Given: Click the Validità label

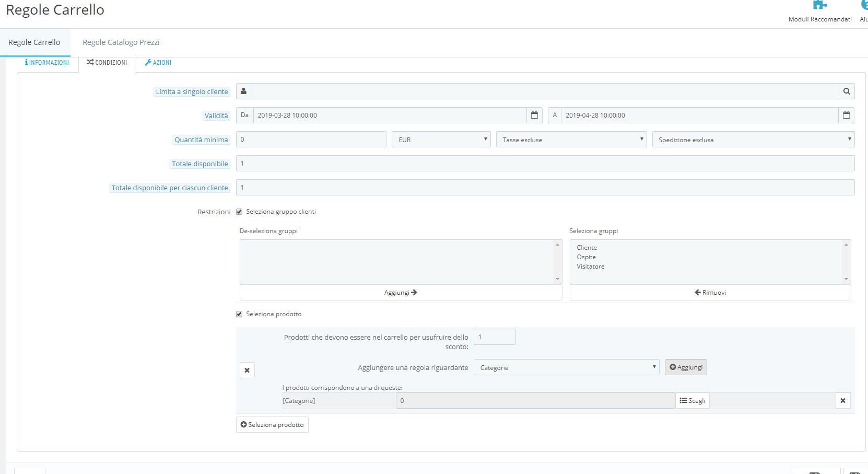Looking at the screenshot, I should point(216,116).
